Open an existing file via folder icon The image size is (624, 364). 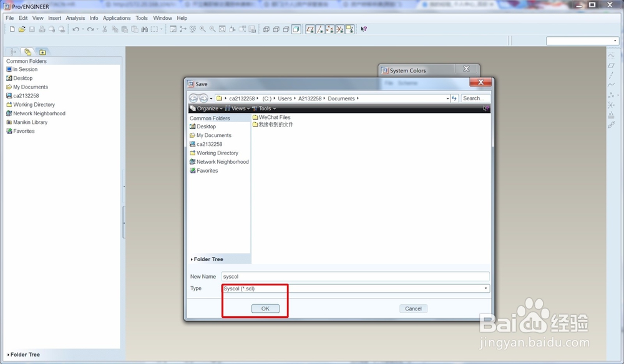click(x=22, y=29)
